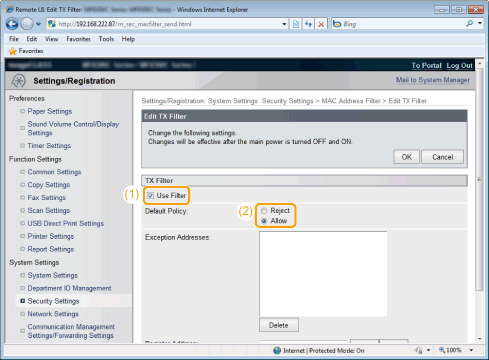The image size is (489, 360).
Task: Click the Delete button
Action: 279,325
